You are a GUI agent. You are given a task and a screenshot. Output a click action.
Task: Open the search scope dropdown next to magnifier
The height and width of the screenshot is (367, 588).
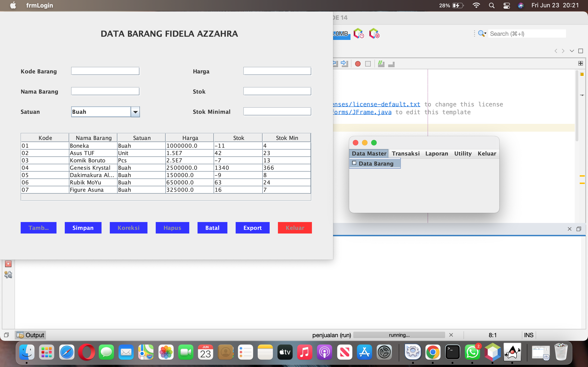(485, 33)
